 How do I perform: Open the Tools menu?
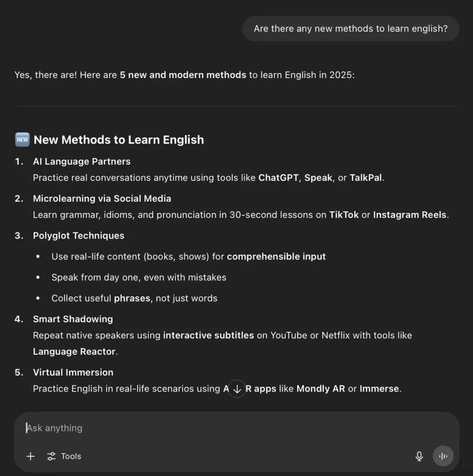pyautogui.click(x=64, y=456)
